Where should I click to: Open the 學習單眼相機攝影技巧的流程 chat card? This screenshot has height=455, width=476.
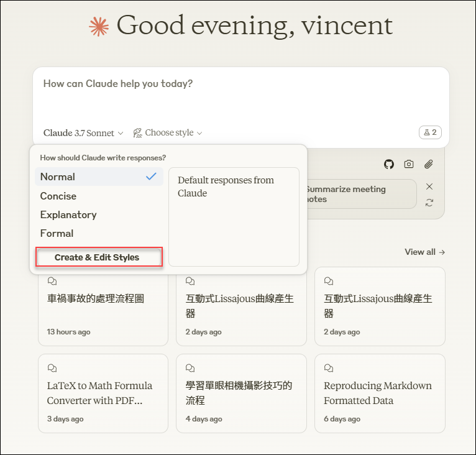[241, 393]
